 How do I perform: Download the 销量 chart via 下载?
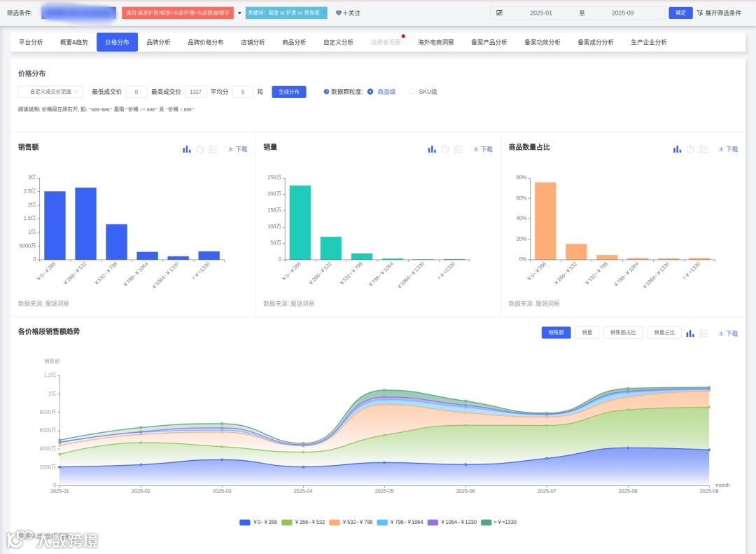pos(482,150)
